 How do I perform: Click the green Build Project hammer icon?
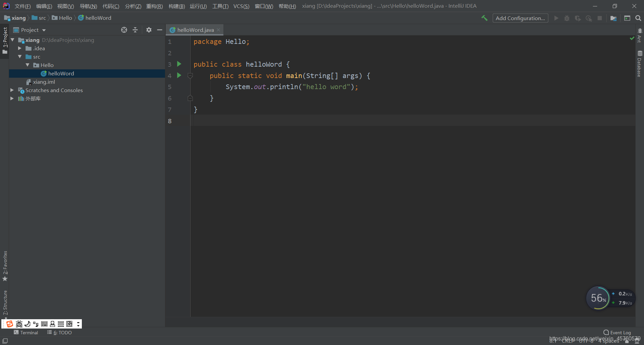tap(484, 18)
